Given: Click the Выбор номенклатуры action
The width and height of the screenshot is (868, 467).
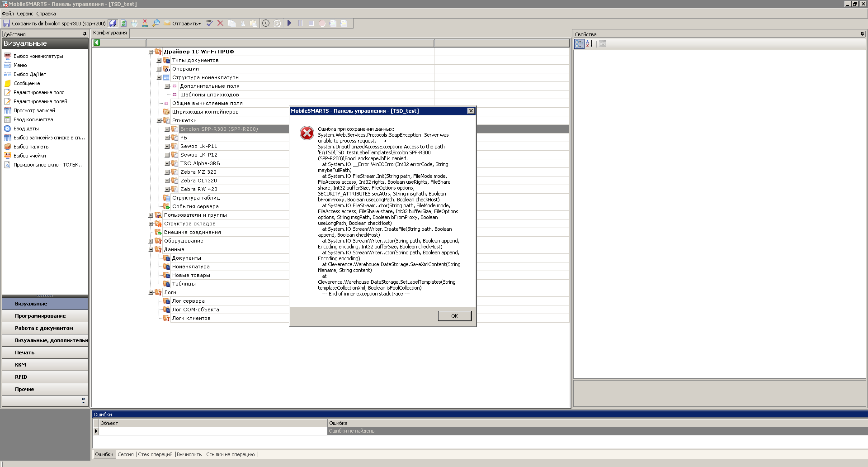Looking at the screenshot, I should click(38, 56).
